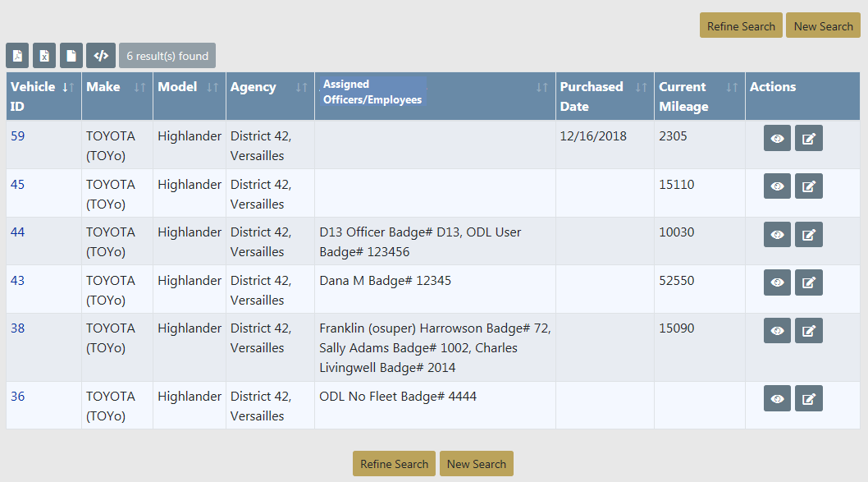The height and width of the screenshot is (482, 868).
Task: Click bottom New Search button
Action: 476,464
